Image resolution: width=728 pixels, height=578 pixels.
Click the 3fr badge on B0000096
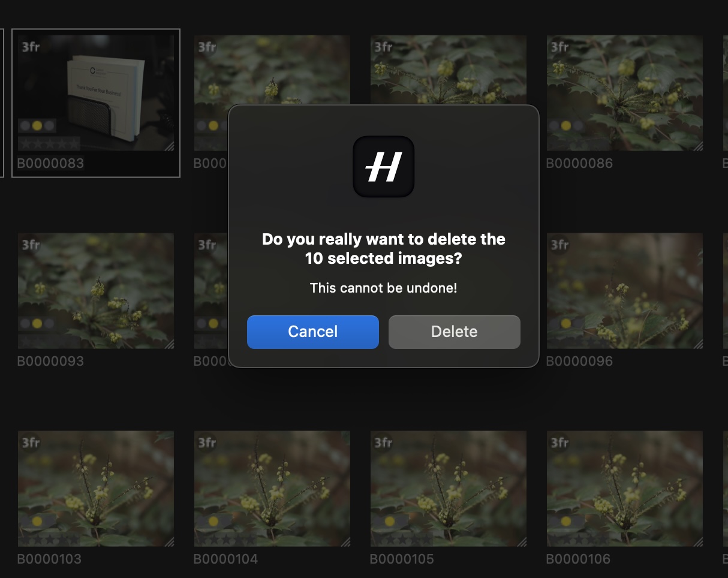coord(559,245)
